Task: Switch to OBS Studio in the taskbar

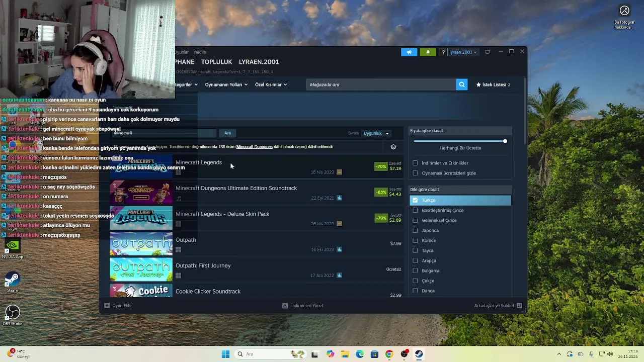Action: [x=404, y=354]
